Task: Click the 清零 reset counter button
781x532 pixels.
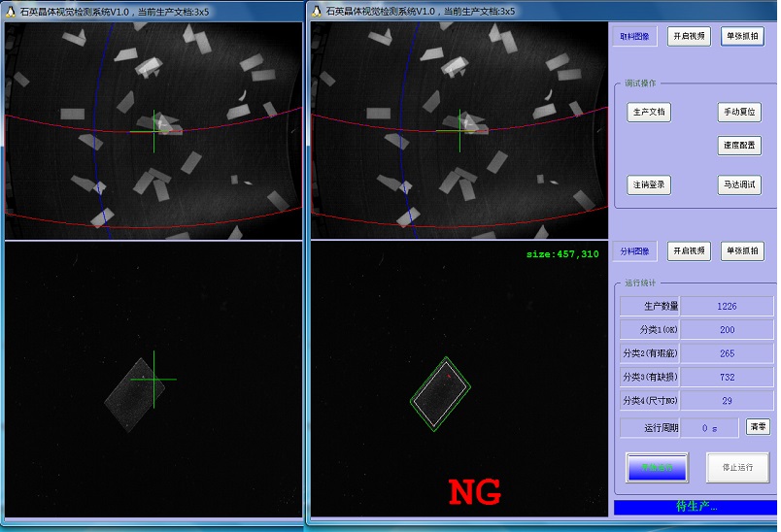Action: [x=758, y=427]
